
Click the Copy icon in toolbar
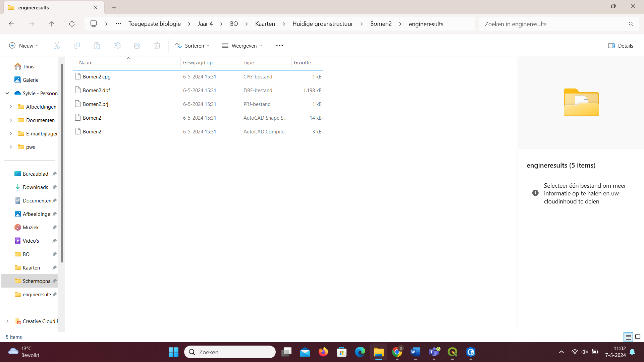pos(76,46)
